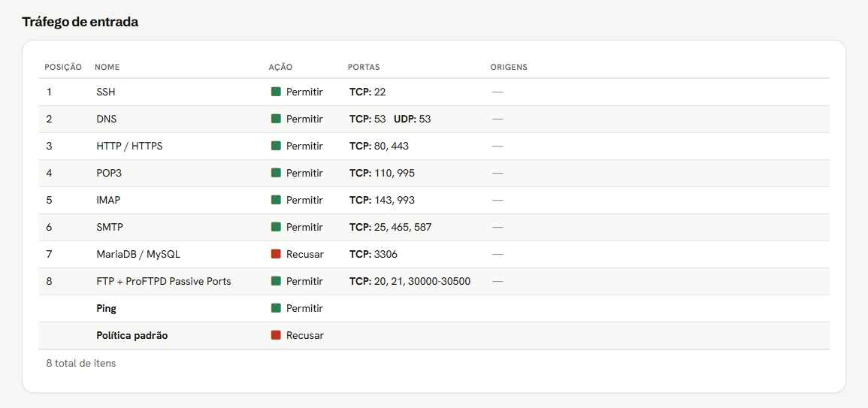
Task: Select the DNS rule name
Action: 106,119
